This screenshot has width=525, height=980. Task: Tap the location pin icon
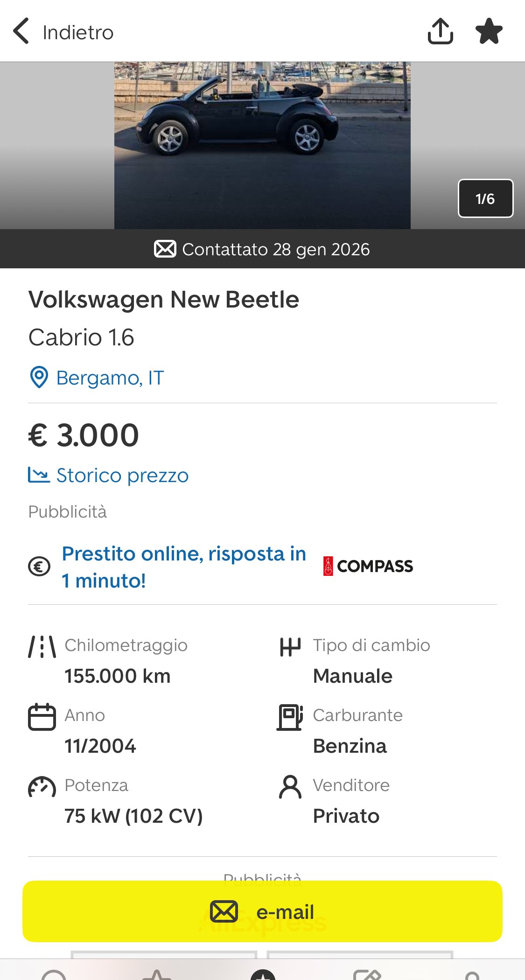[39, 378]
